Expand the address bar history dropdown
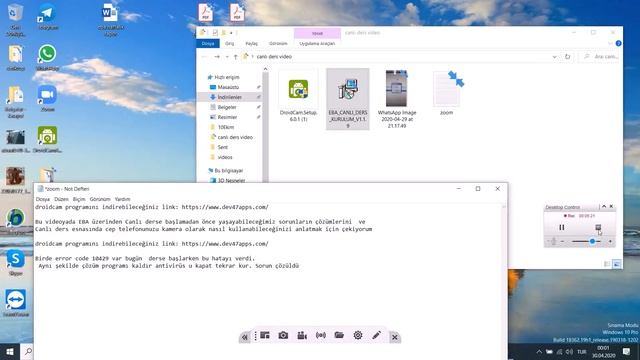The height and width of the screenshot is (360, 640). [554, 57]
